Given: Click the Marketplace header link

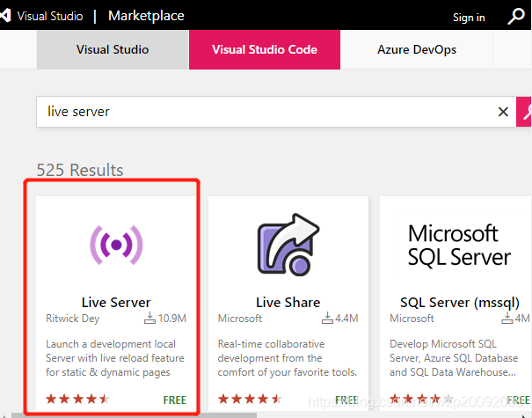Looking at the screenshot, I should tap(146, 16).
